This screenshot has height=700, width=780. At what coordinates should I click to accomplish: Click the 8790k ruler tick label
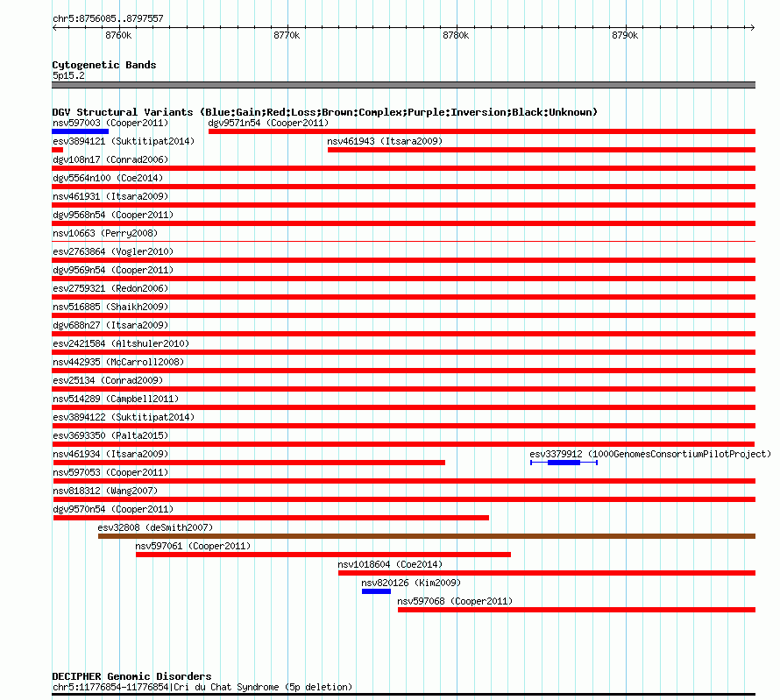[625, 35]
